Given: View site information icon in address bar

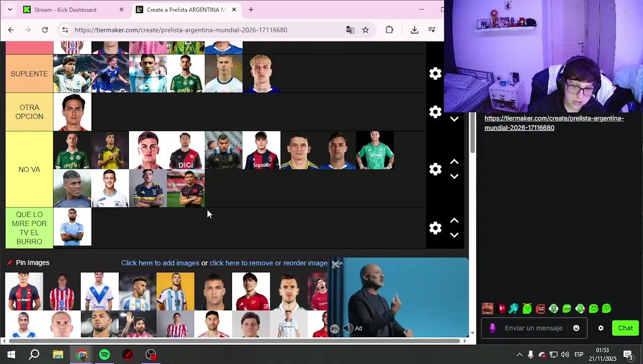Looking at the screenshot, I should point(65,30).
